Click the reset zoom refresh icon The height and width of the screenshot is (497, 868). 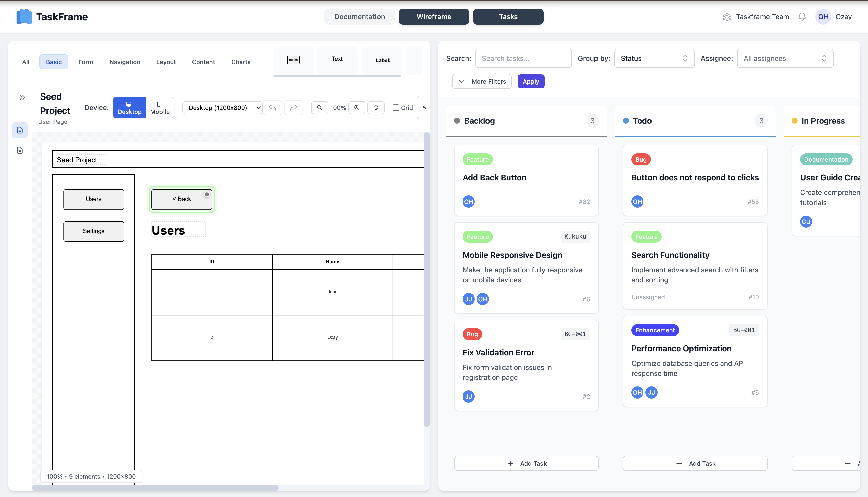pos(376,108)
